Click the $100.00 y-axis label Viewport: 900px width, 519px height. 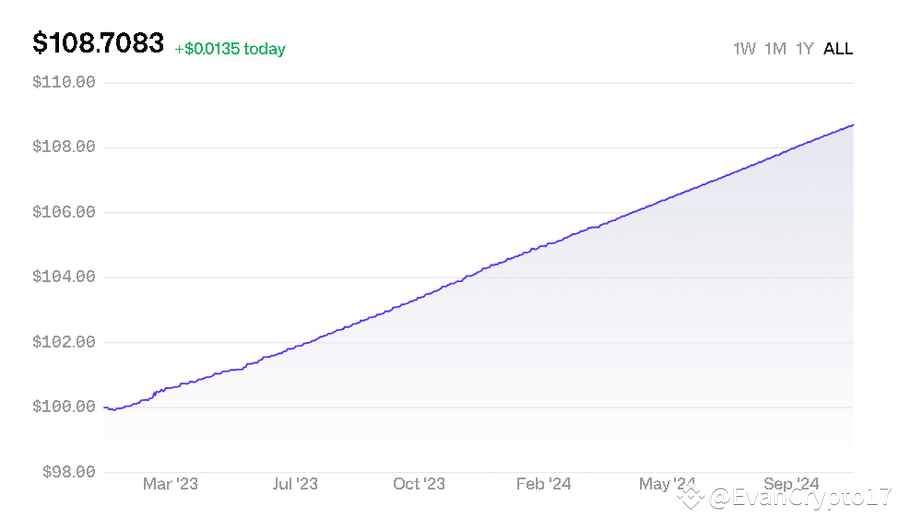64,407
